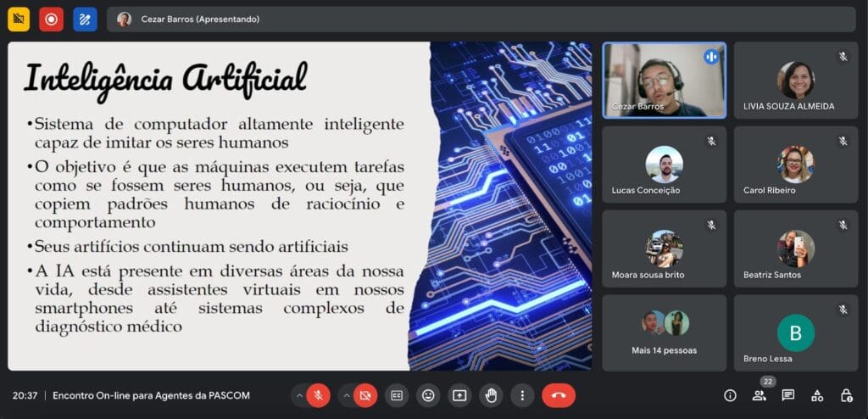
Task: Toggle closed captions on
Action: 396,395
